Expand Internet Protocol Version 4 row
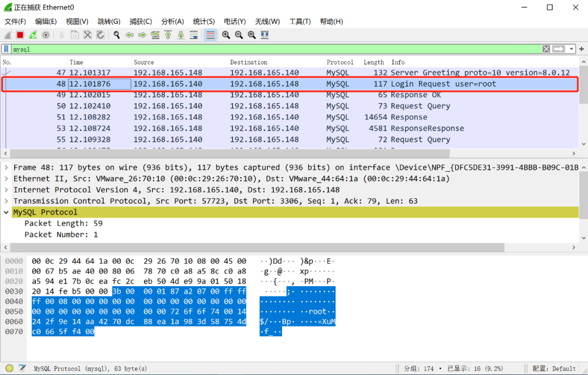Viewport: 588px width, 375px height. click(6, 190)
